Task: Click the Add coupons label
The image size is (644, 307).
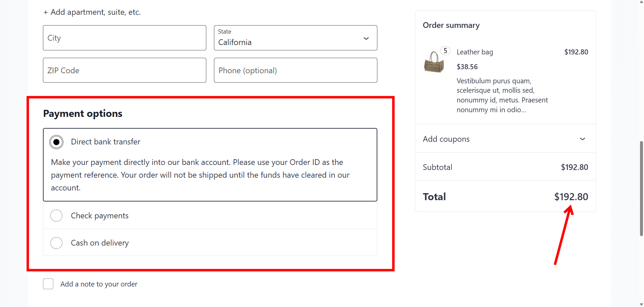Action: pos(446,139)
